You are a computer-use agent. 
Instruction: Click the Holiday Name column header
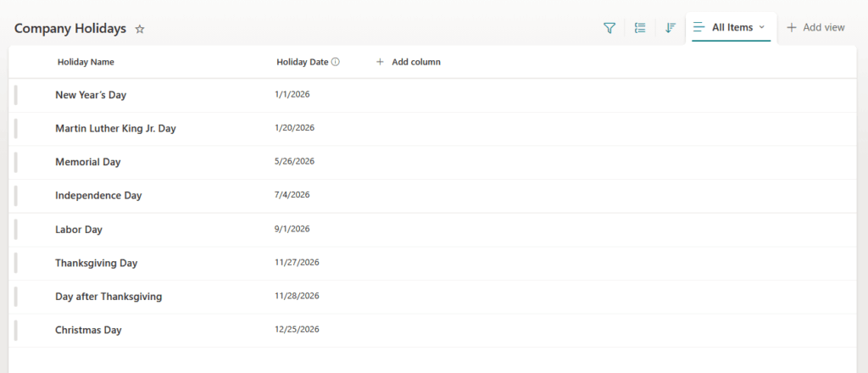(86, 62)
